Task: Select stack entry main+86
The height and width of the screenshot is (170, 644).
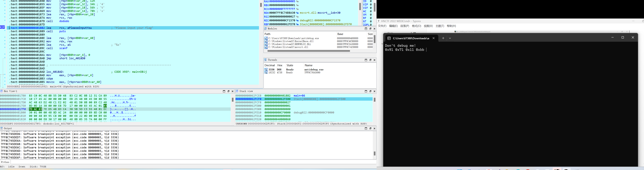Action: tap(299, 96)
